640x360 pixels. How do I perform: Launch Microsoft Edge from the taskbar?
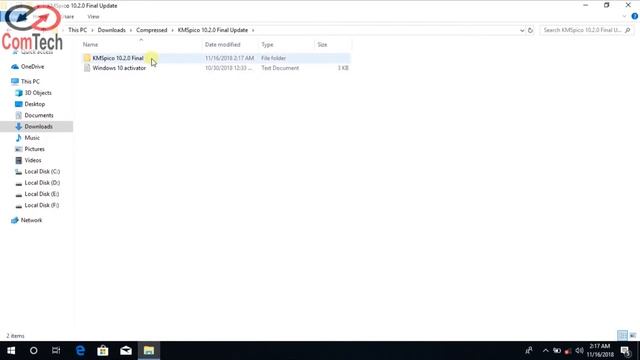coord(80,351)
